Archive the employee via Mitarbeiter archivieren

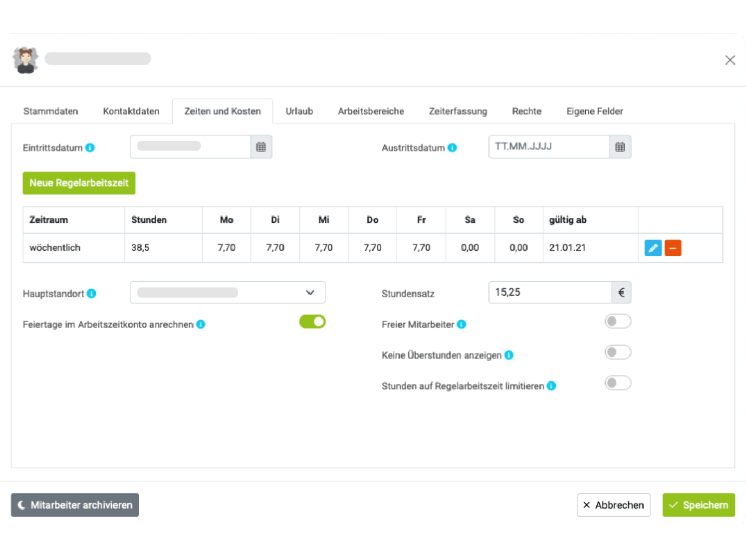pos(74,505)
